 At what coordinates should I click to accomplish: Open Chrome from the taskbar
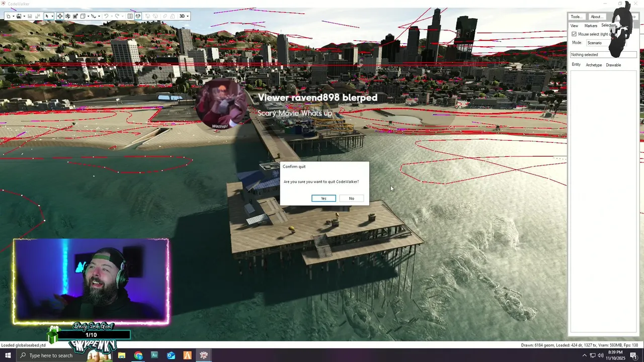pos(138,355)
